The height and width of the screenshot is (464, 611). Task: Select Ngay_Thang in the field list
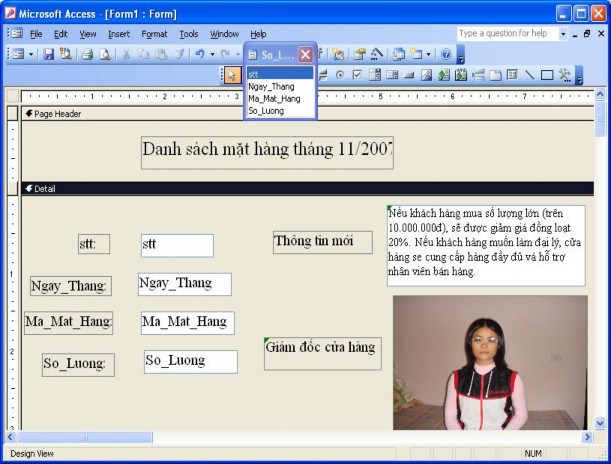pos(280,86)
